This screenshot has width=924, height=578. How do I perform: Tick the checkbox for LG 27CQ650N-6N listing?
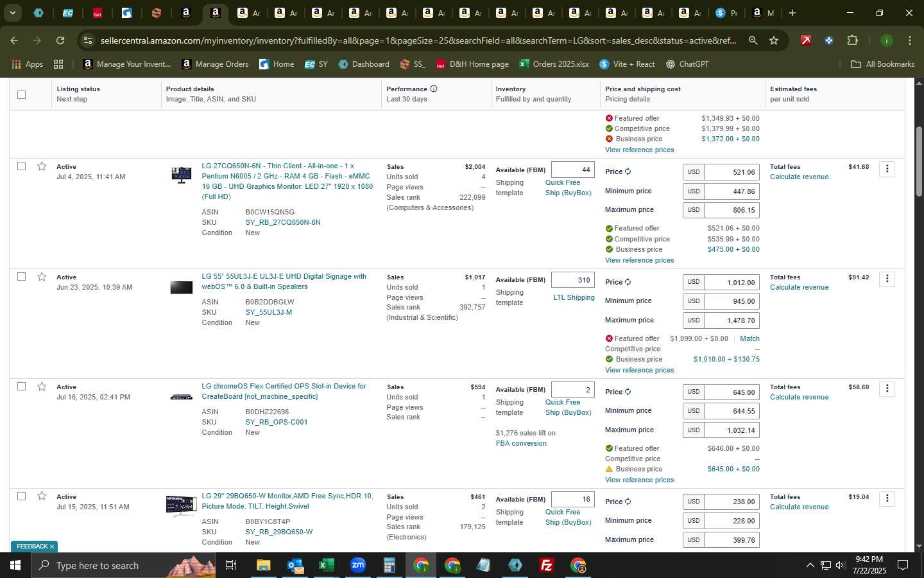click(22, 166)
